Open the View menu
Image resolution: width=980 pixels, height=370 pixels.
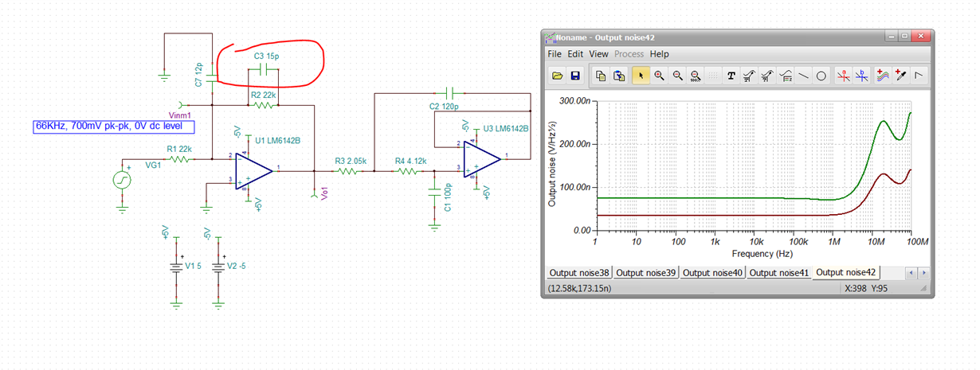598,54
